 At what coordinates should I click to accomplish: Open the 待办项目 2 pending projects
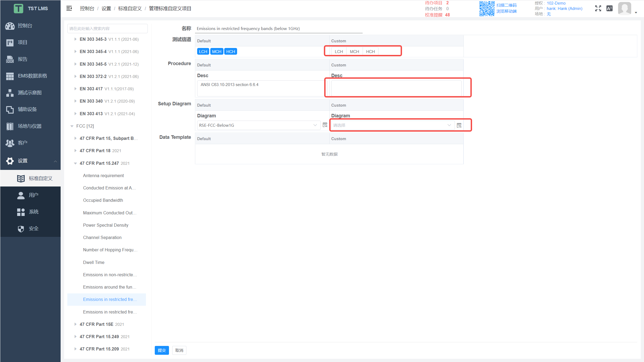click(437, 3)
